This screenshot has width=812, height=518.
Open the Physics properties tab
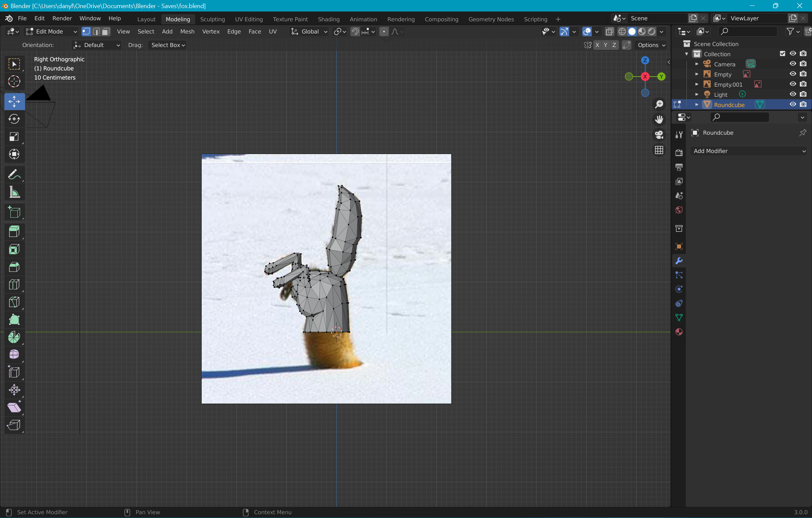pos(679,289)
